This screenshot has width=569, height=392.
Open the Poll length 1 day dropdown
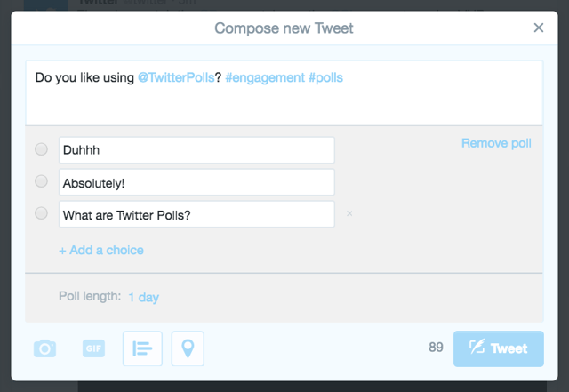point(143,297)
